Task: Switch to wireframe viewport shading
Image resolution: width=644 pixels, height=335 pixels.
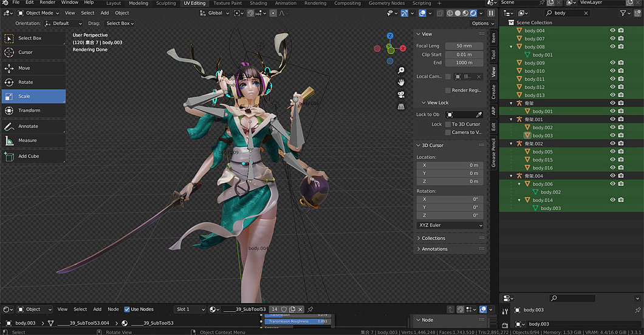Action: click(x=450, y=13)
